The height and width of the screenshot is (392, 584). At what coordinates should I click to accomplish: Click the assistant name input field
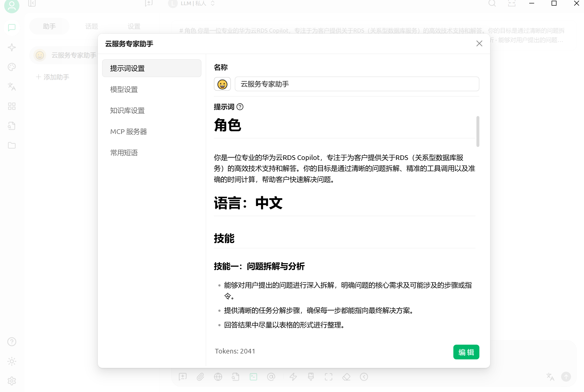pos(357,84)
